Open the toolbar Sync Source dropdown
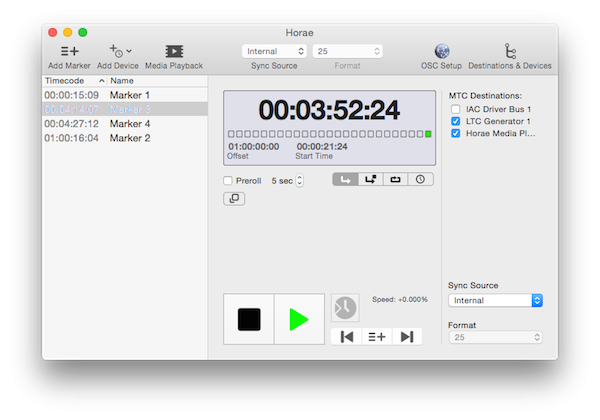600x420 pixels. tap(273, 51)
